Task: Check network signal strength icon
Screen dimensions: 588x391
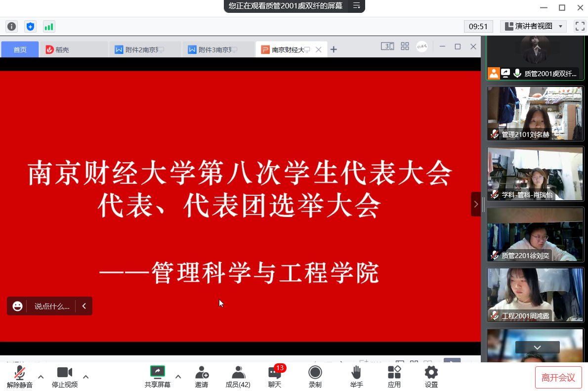Action: (49, 26)
